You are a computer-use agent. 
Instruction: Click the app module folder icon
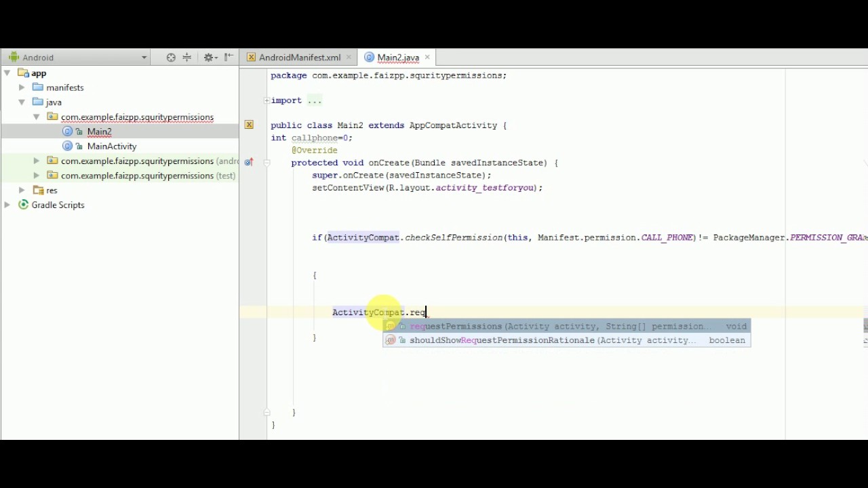(x=23, y=73)
